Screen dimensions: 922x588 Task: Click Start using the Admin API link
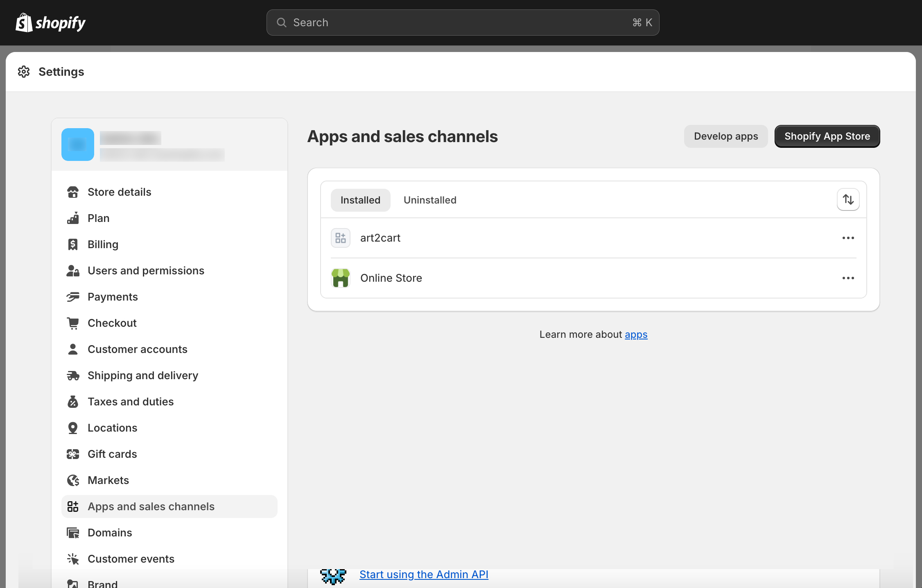(x=423, y=574)
